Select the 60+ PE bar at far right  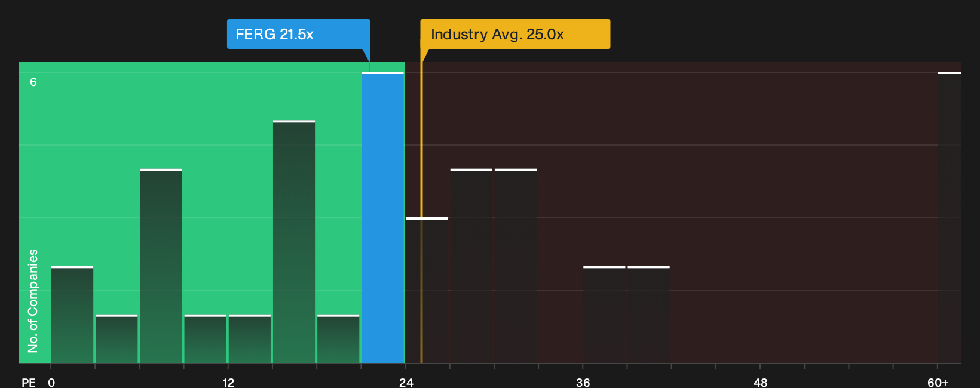pyautogui.click(x=949, y=217)
